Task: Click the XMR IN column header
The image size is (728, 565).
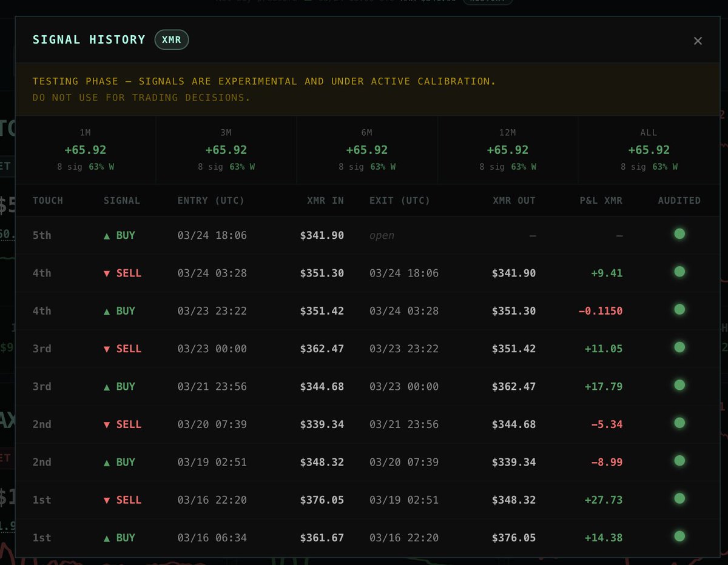Action: pos(326,201)
